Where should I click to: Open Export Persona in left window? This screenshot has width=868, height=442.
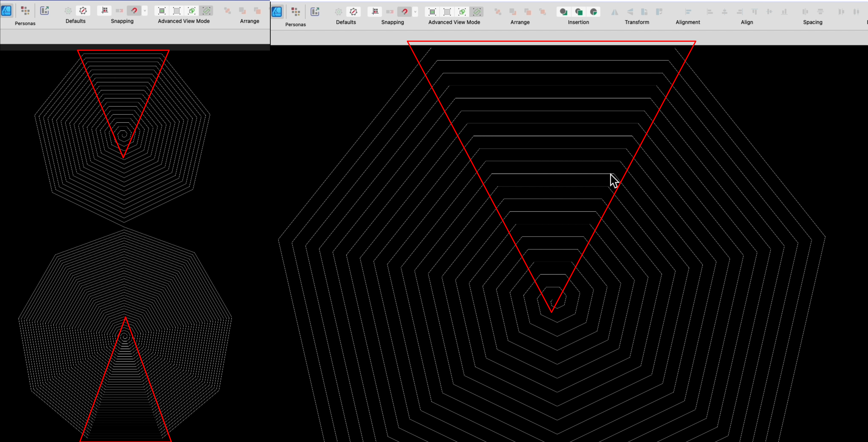(x=45, y=10)
